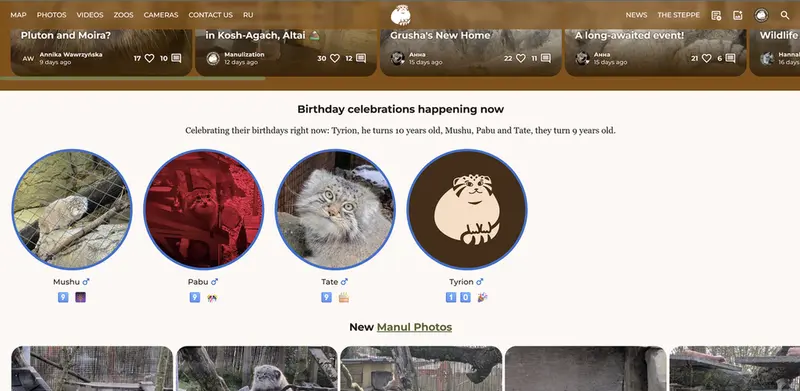This screenshot has height=391, width=800.
Task: Click the number 9 badge under Mushu
Action: [63, 297]
